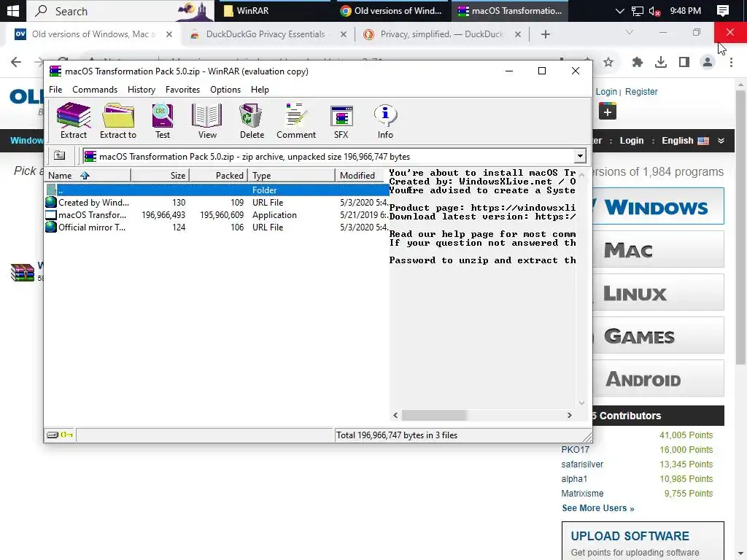747x560 pixels.
Task: Run the Test archive tool
Action: pyautogui.click(x=163, y=121)
